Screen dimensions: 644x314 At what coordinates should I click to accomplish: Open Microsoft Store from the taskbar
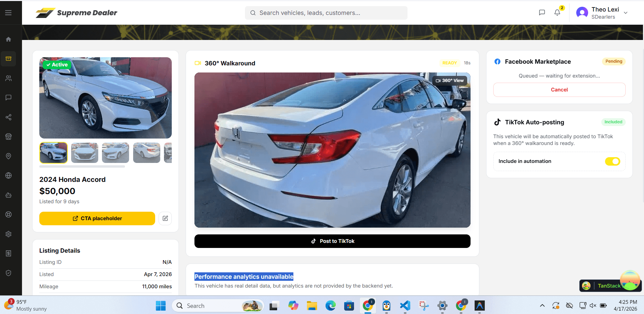pyautogui.click(x=349, y=306)
